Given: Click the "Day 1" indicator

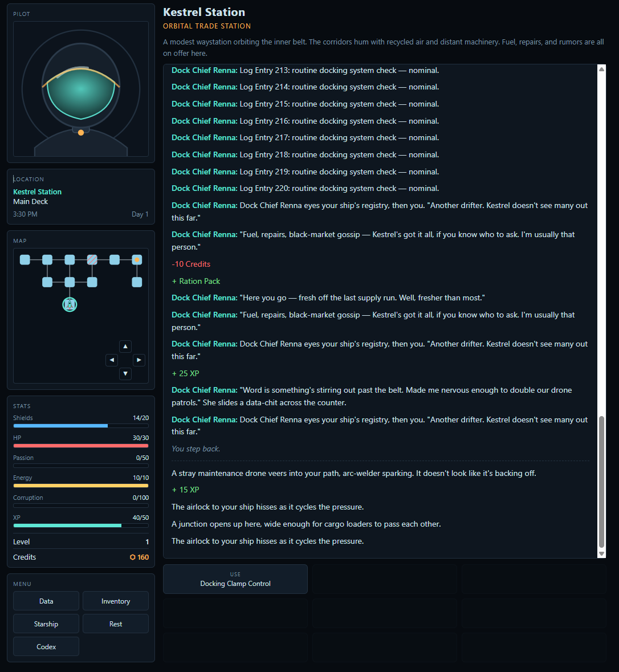Looking at the screenshot, I should click(x=140, y=214).
